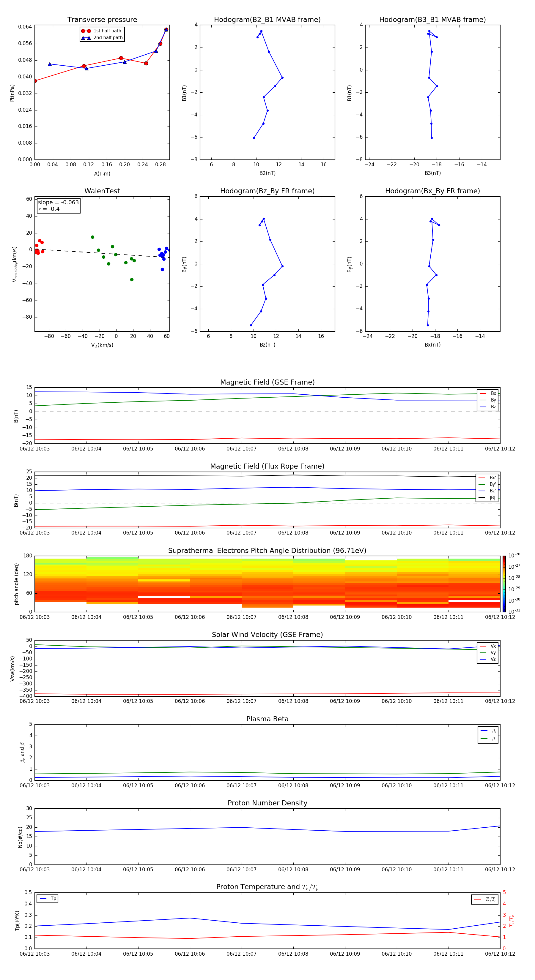Select the 'slope = -0.063' annotation
535x980 pixels.
pos(58,203)
